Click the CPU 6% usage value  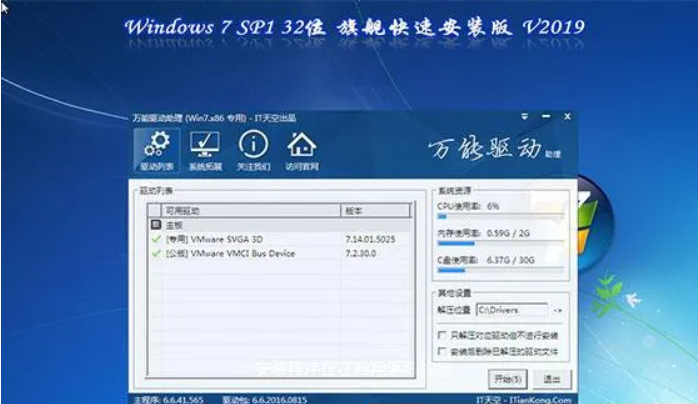[493, 206]
